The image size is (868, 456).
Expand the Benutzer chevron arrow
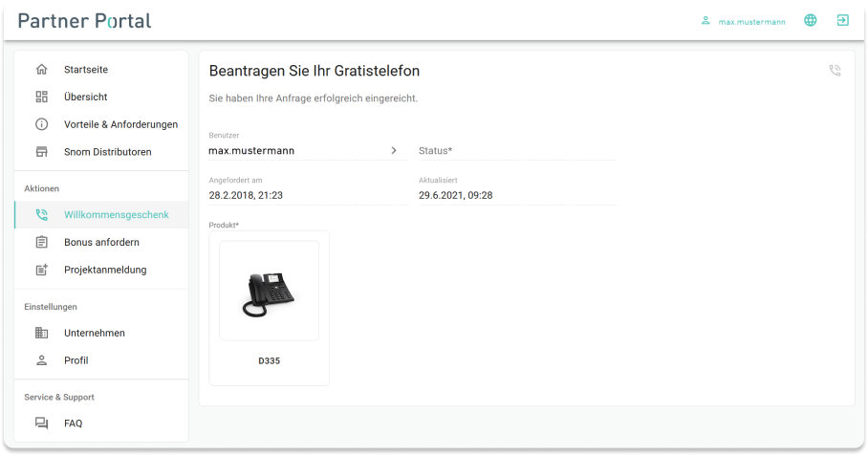point(393,150)
